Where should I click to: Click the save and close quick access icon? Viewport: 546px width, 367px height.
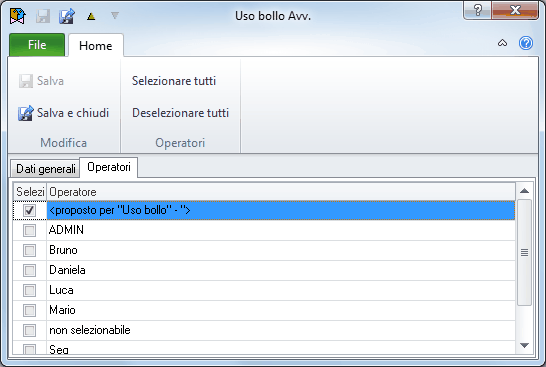(67, 16)
